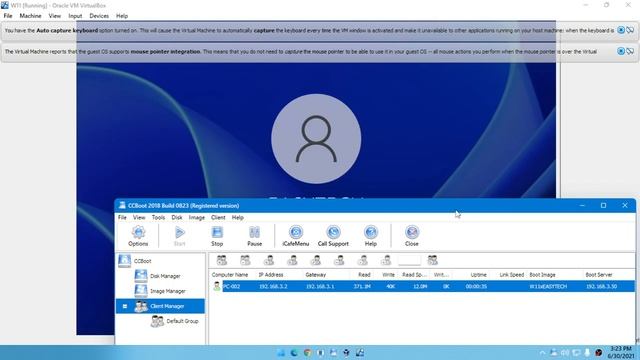This screenshot has height=360, width=640.
Task: Select the PC-002 computer name cell
Action: click(231, 287)
